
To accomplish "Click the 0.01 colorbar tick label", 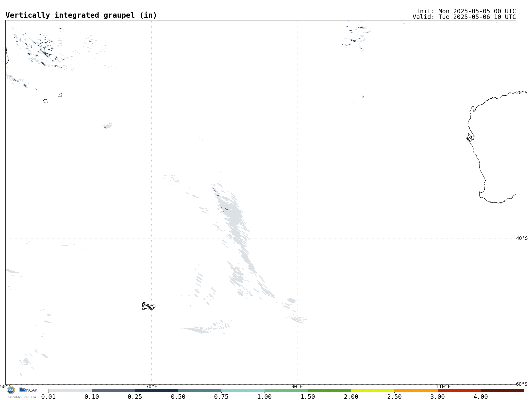I will [49, 397].
